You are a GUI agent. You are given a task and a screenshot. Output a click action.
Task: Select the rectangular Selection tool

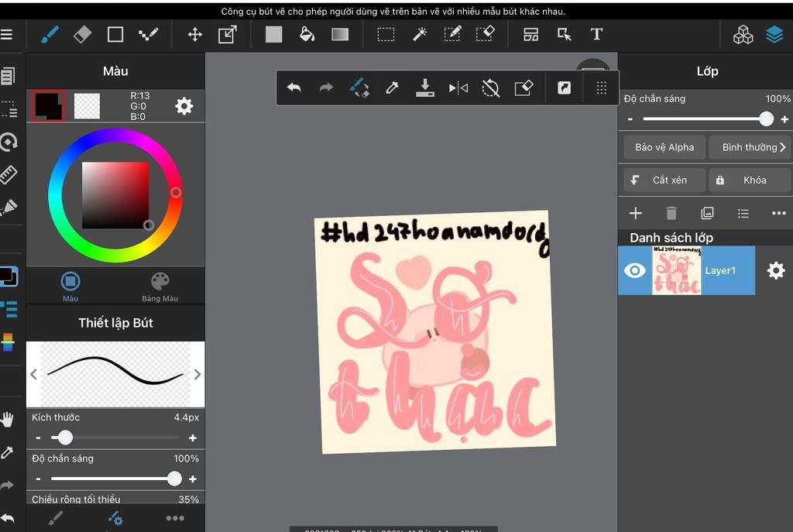(386, 34)
